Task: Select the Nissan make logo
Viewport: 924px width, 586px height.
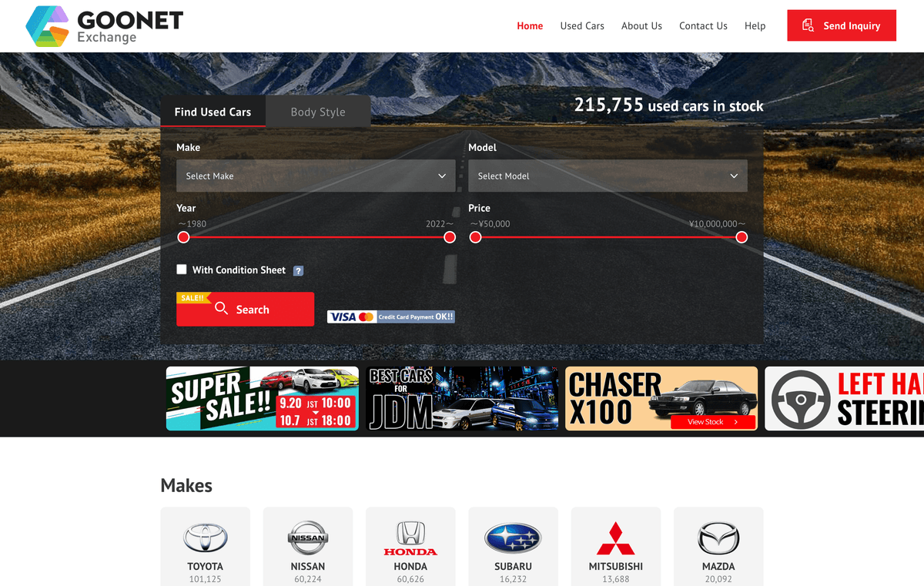Action: click(308, 538)
